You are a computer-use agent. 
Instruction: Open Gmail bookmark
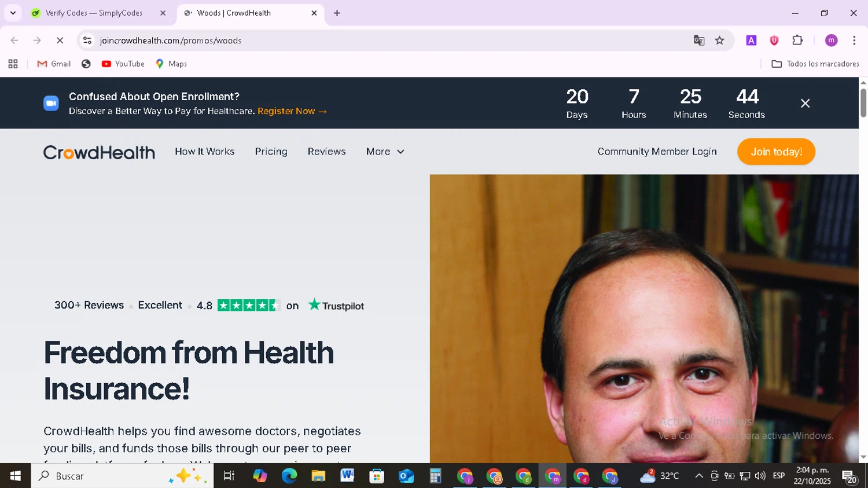tap(54, 64)
